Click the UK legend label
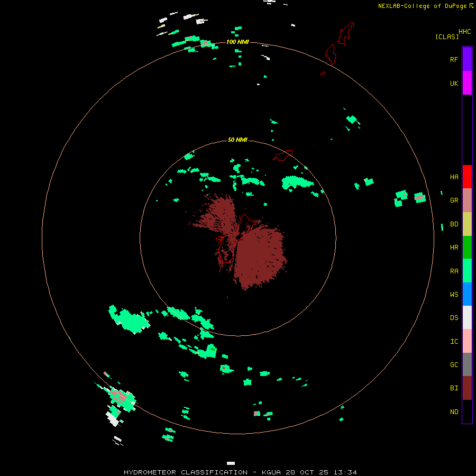The width and height of the screenshot is (476, 476). [x=454, y=84]
